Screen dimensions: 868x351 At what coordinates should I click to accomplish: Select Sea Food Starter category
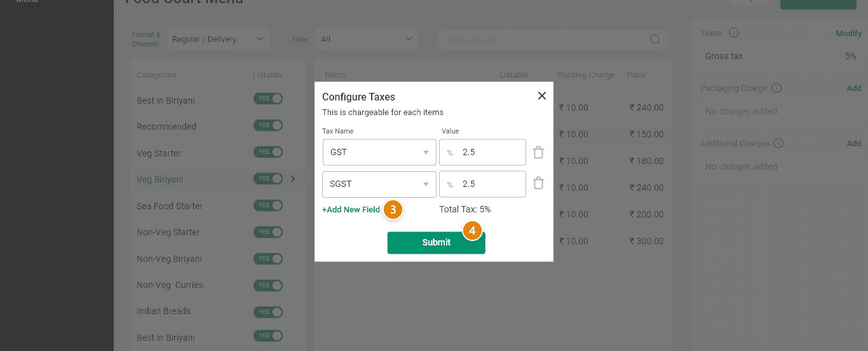170,206
